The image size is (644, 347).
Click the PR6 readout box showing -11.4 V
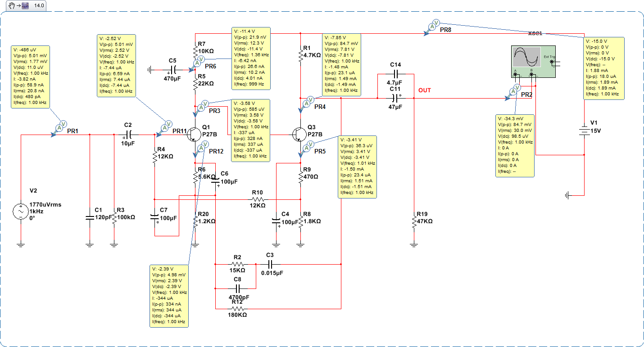tap(251, 58)
